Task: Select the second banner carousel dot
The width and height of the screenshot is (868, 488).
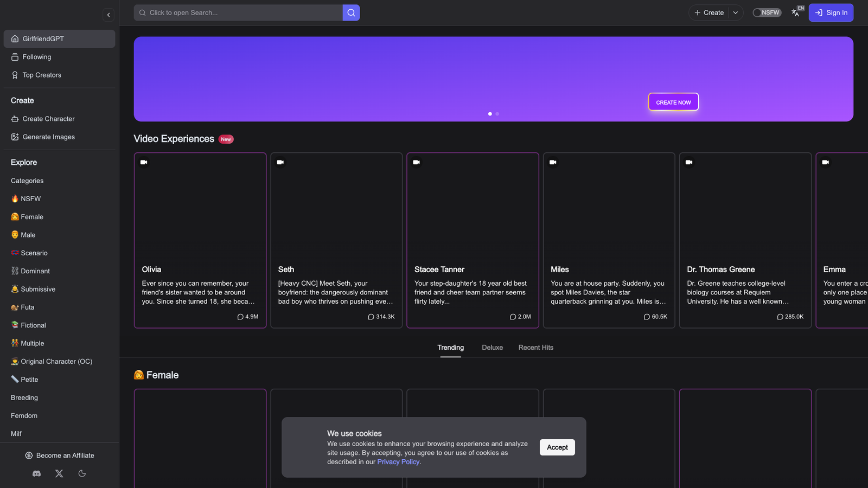Action: click(x=497, y=114)
